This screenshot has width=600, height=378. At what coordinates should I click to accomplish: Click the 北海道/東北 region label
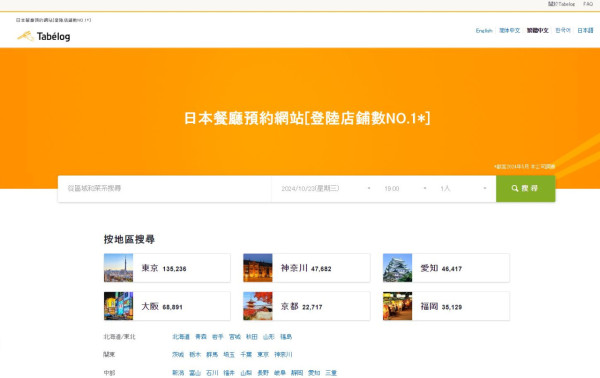pos(119,337)
